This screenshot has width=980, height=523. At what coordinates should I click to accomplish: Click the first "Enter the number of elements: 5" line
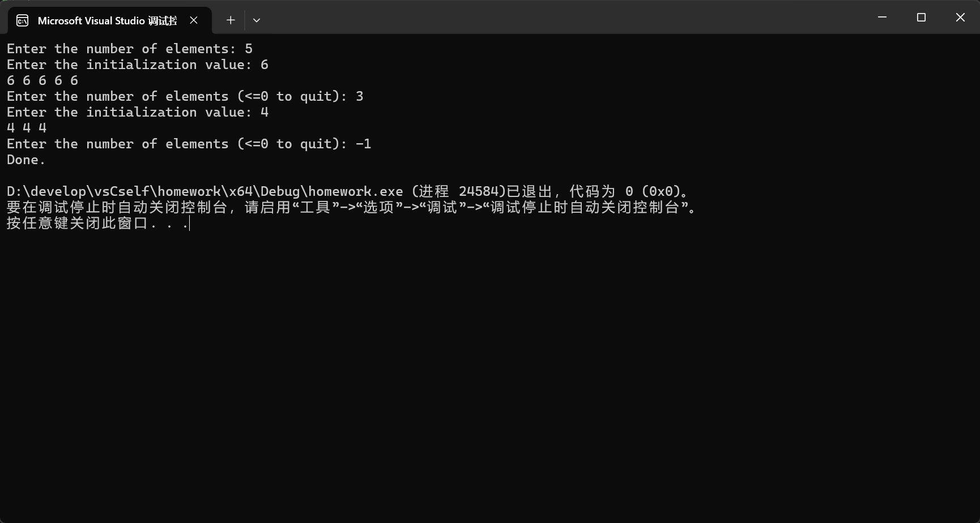click(x=130, y=49)
